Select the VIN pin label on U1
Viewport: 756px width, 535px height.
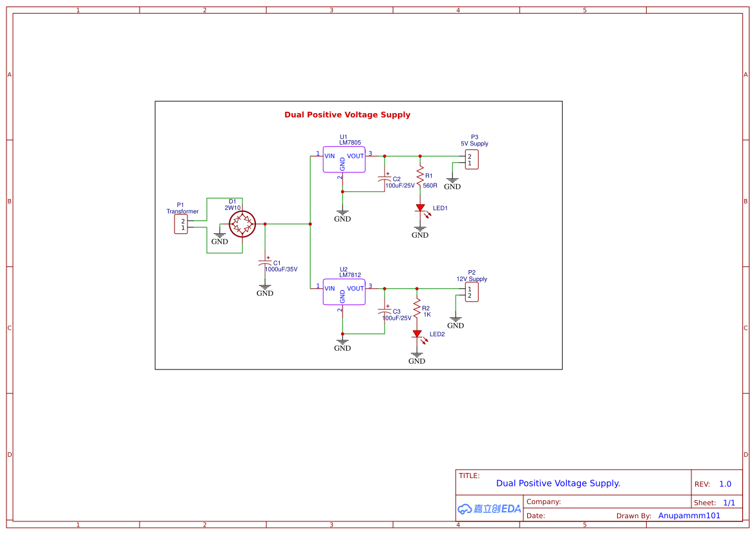pos(330,156)
